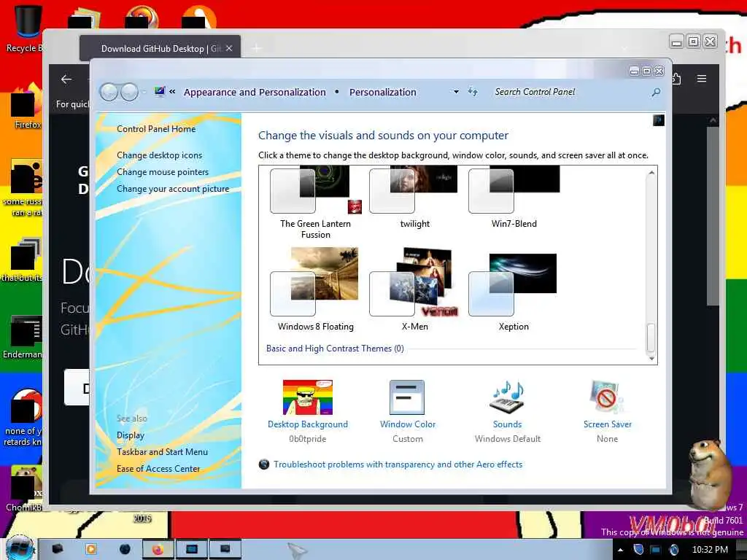Click the Firefox window scrollbar
This screenshot has height=560, width=747.
click(x=712, y=217)
